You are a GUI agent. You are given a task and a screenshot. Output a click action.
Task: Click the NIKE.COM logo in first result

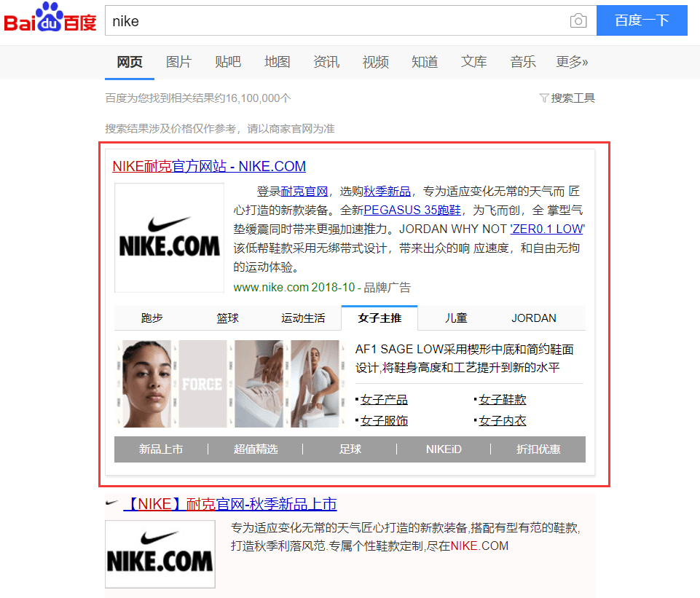169,238
